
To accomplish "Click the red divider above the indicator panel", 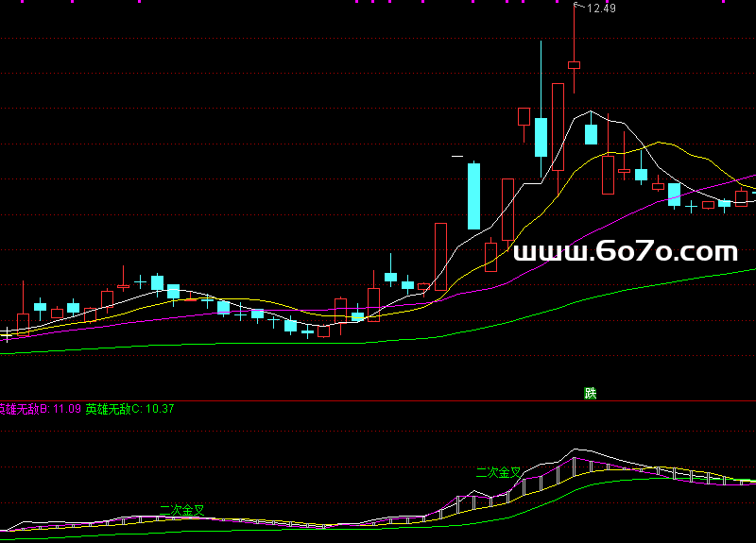I will [378, 400].
